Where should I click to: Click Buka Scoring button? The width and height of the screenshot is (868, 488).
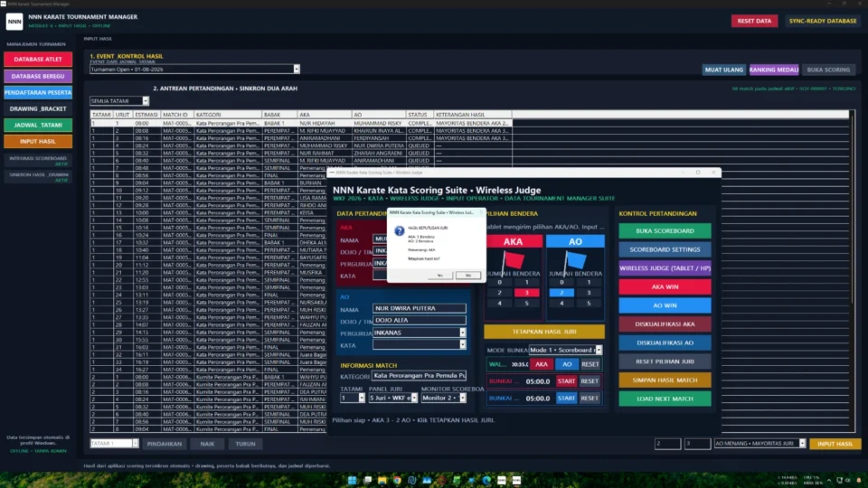tap(828, 70)
